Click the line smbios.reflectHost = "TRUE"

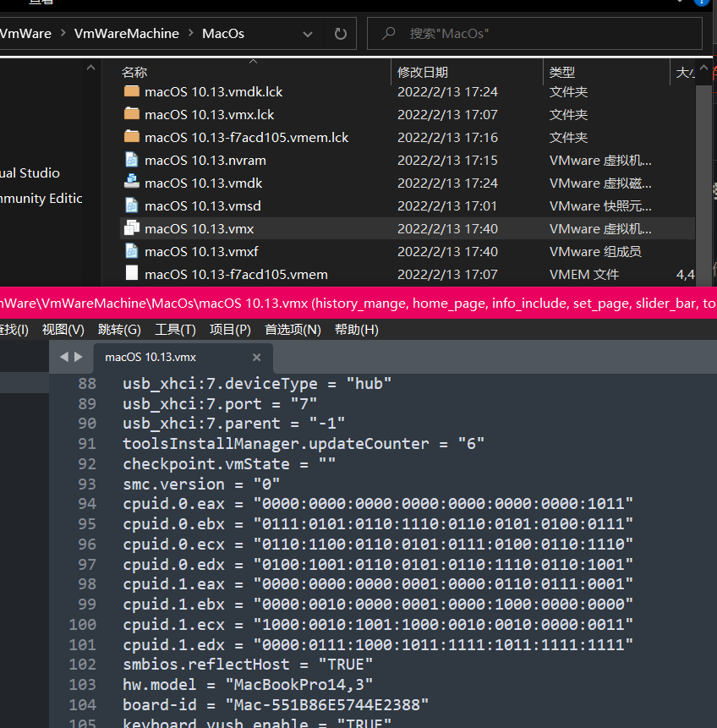click(248, 665)
